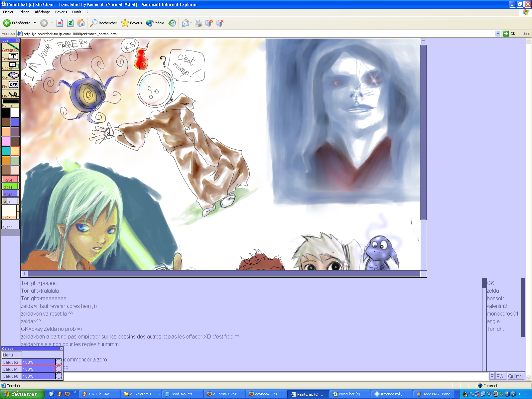Select the Calque0 layer
Image resolution: width=532 pixels, height=399 pixels.
click(12, 376)
